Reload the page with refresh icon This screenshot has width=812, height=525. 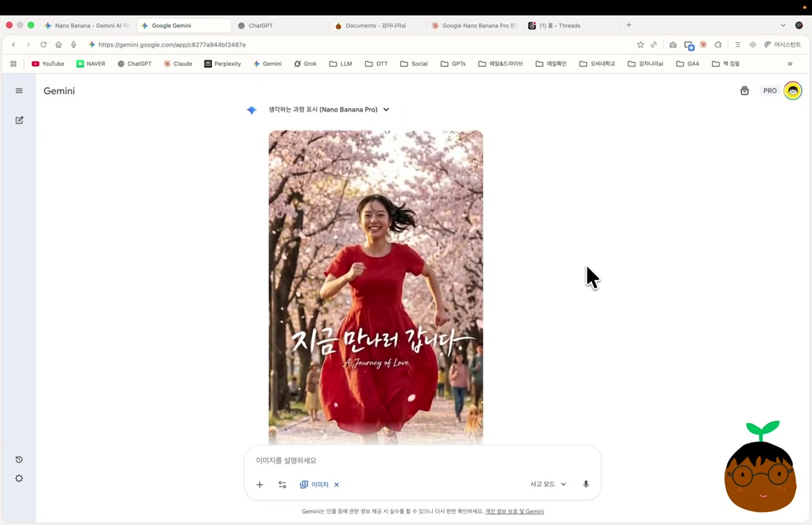click(x=44, y=44)
